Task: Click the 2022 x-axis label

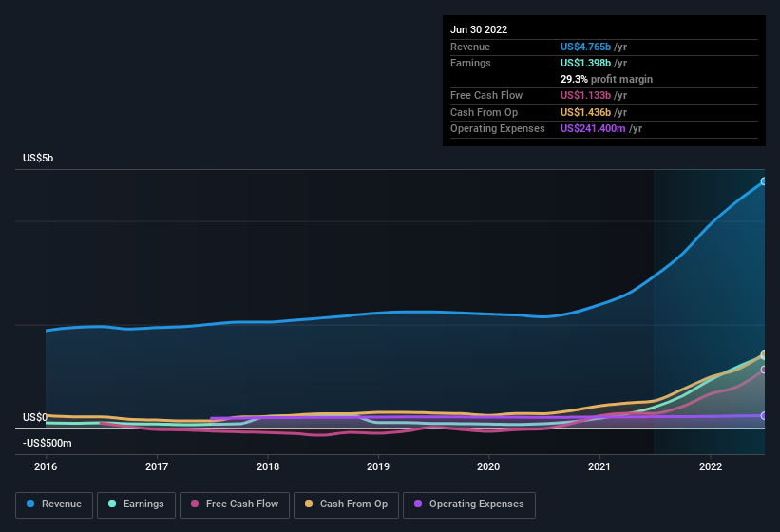Action: point(711,466)
